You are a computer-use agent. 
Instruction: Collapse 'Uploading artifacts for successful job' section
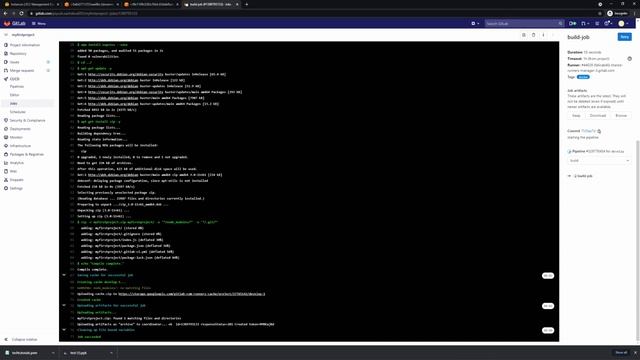tap(64, 305)
